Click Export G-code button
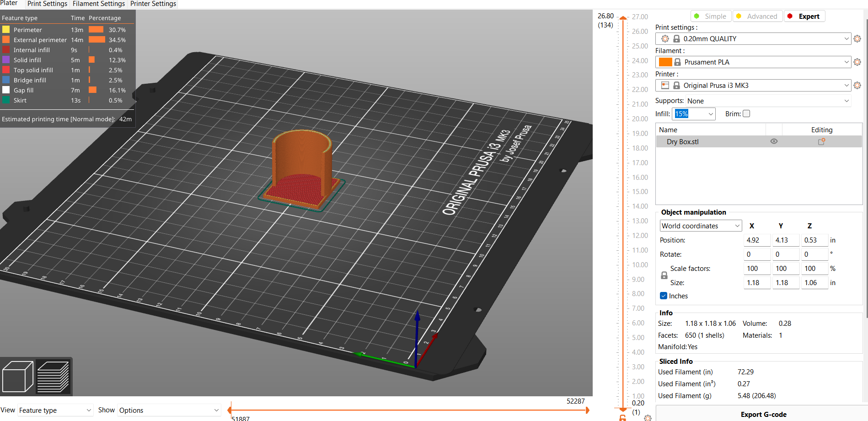This screenshot has height=421, width=868. point(763,414)
